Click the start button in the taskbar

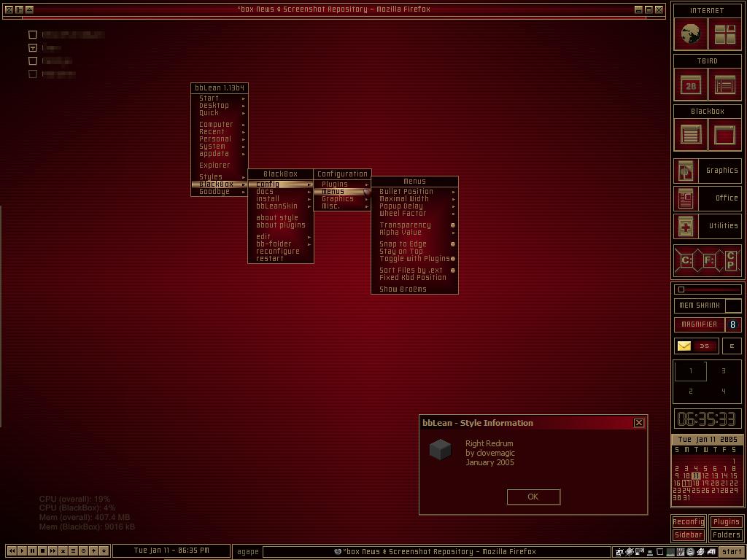(x=731, y=552)
